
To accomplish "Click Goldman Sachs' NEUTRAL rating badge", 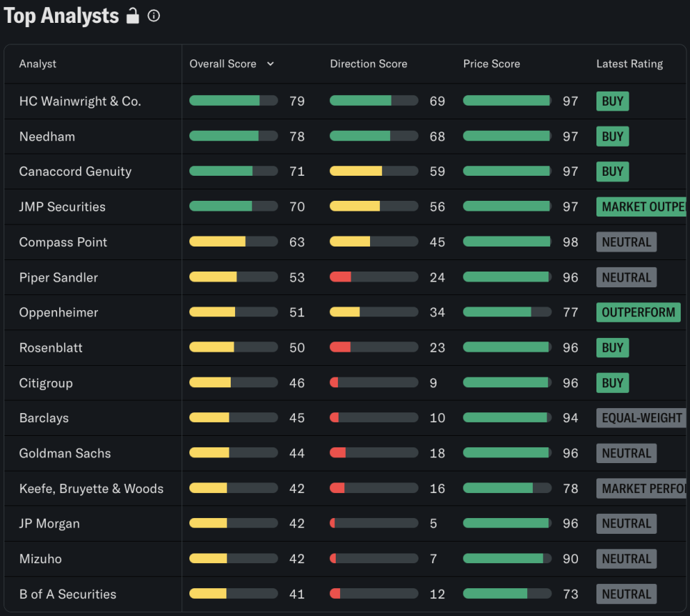I will (x=626, y=453).
